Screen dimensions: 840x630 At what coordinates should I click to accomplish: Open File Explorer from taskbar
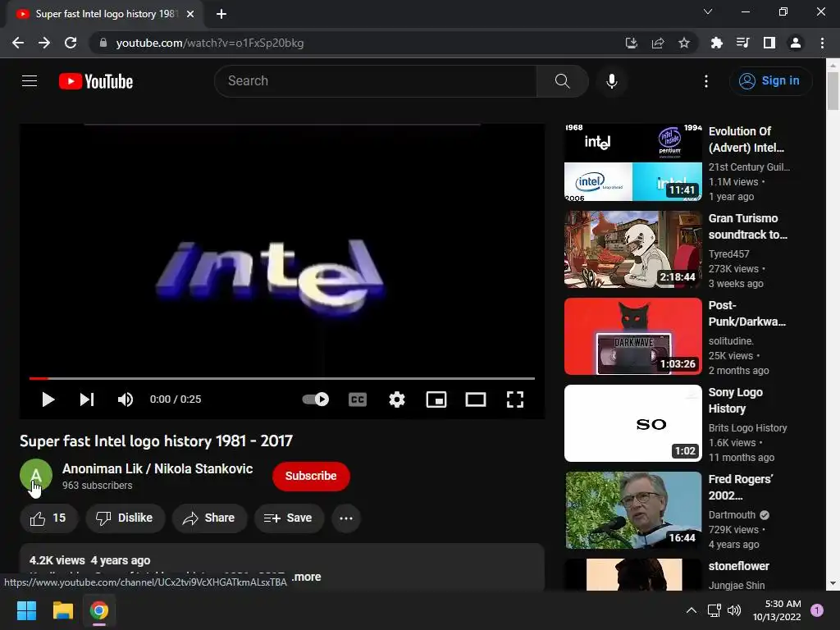tap(62, 610)
